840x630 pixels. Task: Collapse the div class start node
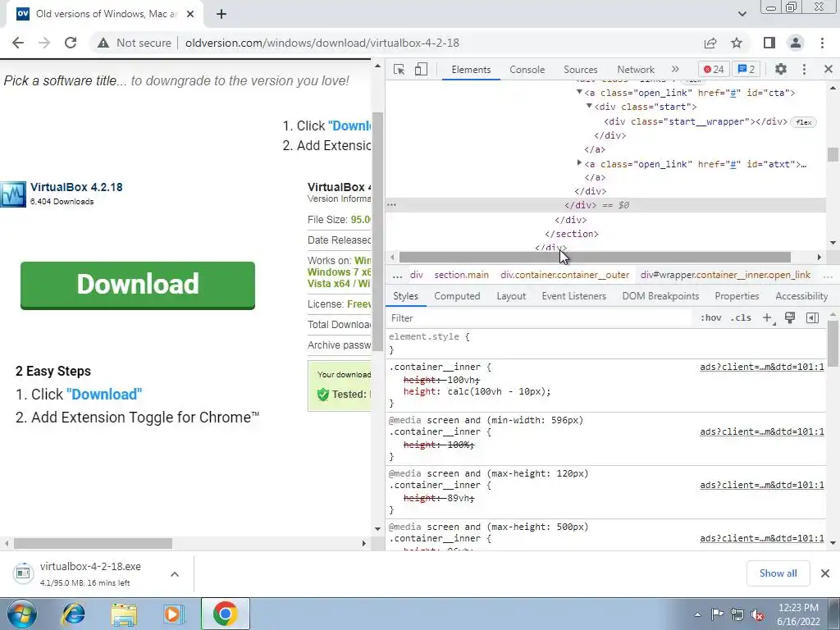pos(589,106)
